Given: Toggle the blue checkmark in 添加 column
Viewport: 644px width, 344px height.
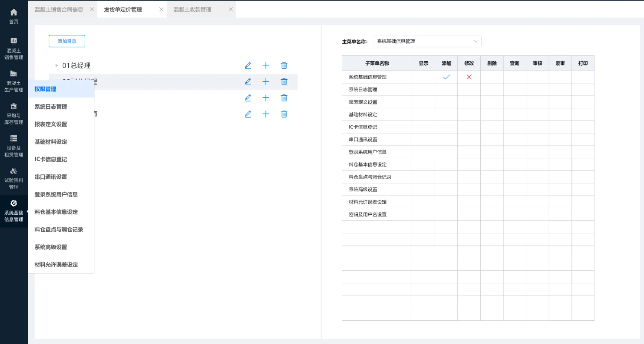Looking at the screenshot, I should coord(446,77).
